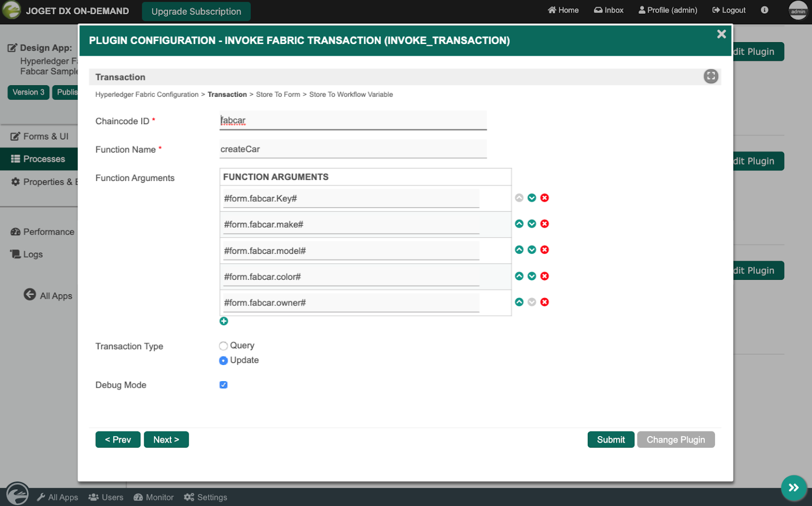Go back to All Apps in sidebar
Screen dimensions: 812x506
(48, 296)
